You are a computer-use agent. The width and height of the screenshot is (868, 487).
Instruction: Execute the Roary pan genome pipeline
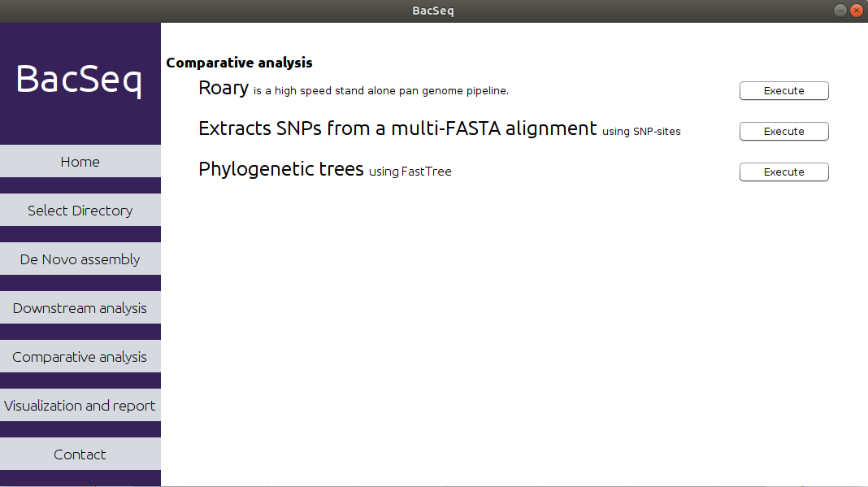point(783,91)
